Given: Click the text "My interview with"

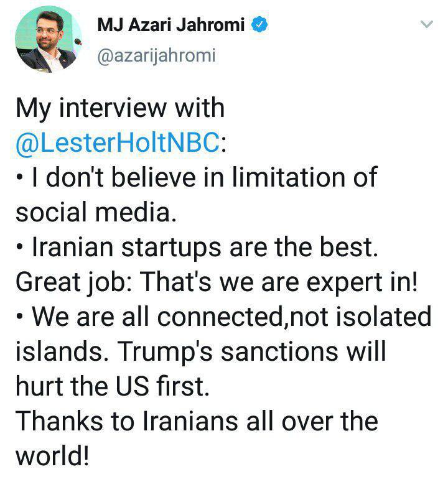Looking at the screenshot, I should pos(119,108).
